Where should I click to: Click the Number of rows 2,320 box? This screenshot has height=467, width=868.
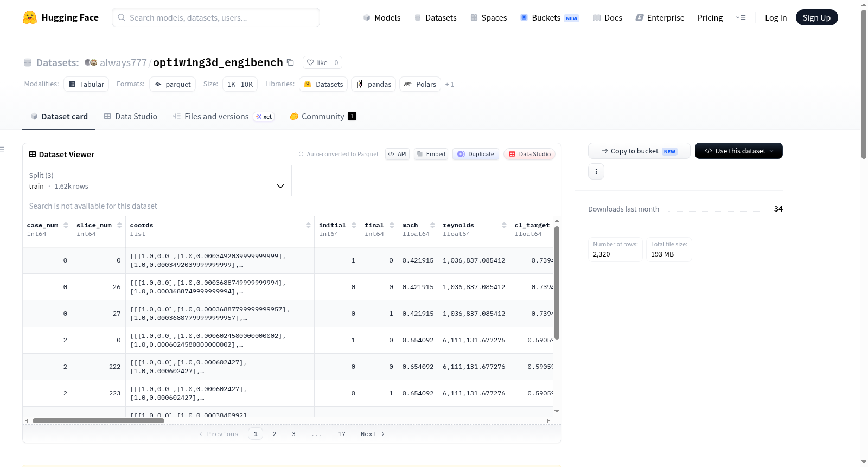616,250
